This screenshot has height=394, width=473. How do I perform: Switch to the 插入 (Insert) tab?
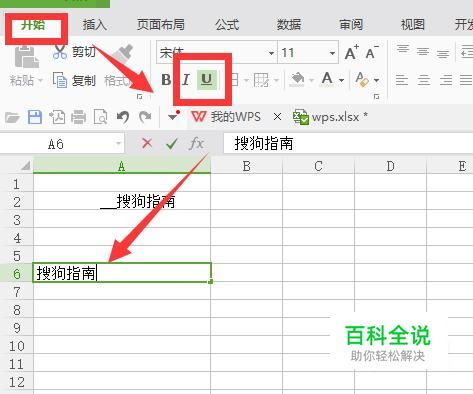pos(95,25)
